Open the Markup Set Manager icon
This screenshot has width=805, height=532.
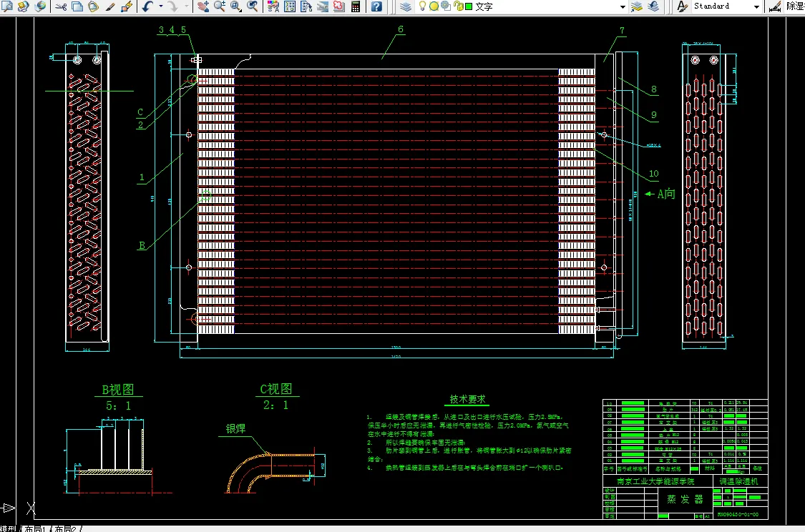(339, 6)
